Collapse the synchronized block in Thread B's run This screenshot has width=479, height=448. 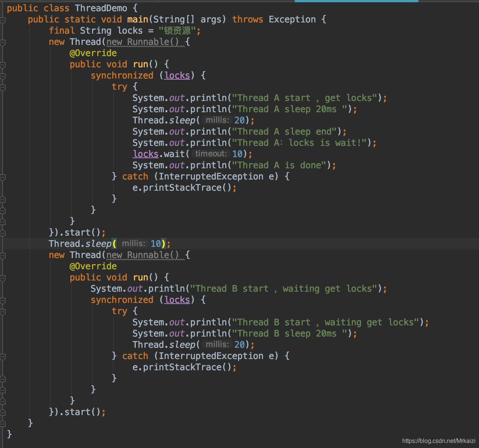point(3,301)
